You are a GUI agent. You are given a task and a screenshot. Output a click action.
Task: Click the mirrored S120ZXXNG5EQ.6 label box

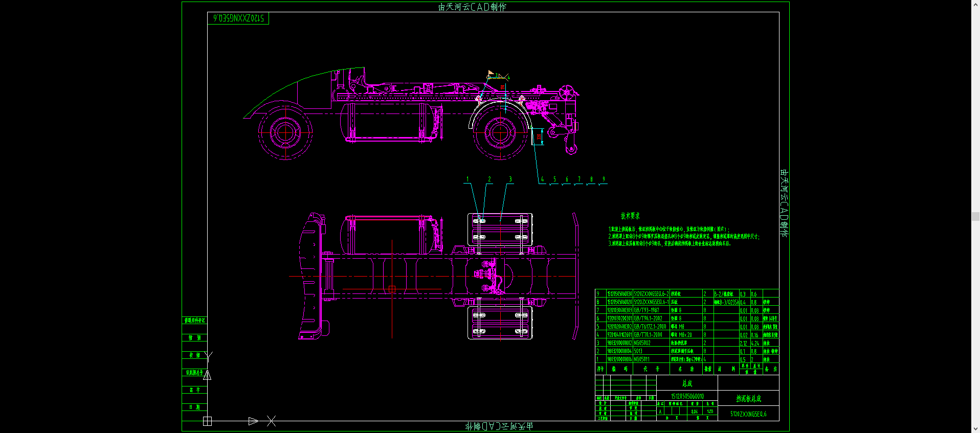238,18
